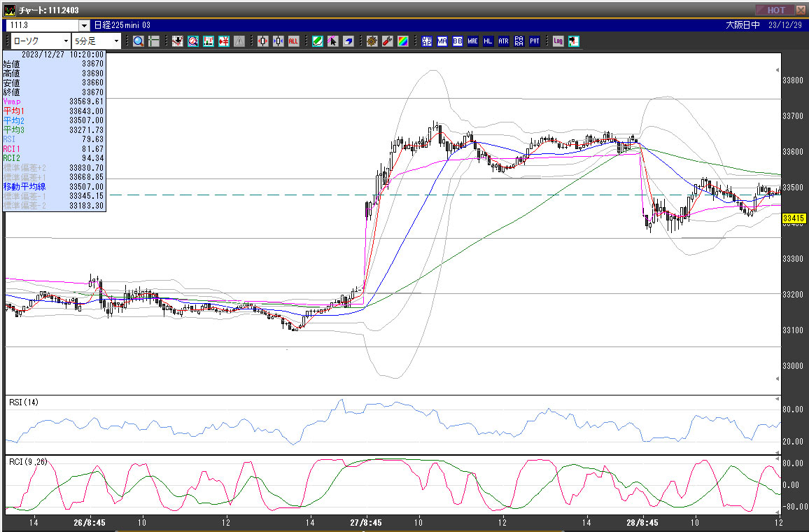Click the brown gear chip icon
This screenshot has width=809, height=532.
click(x=372, y=41)
